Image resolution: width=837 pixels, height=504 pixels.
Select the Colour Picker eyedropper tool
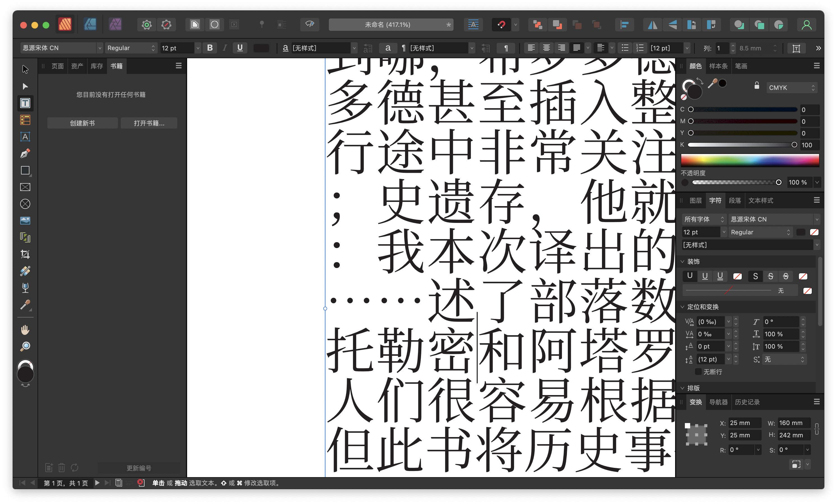25,305
